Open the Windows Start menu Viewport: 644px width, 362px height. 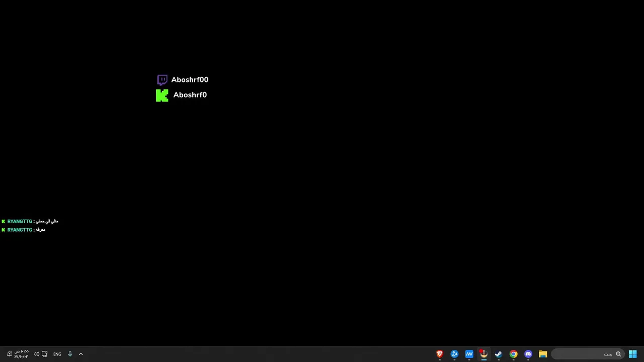click(x=633, y=354)
